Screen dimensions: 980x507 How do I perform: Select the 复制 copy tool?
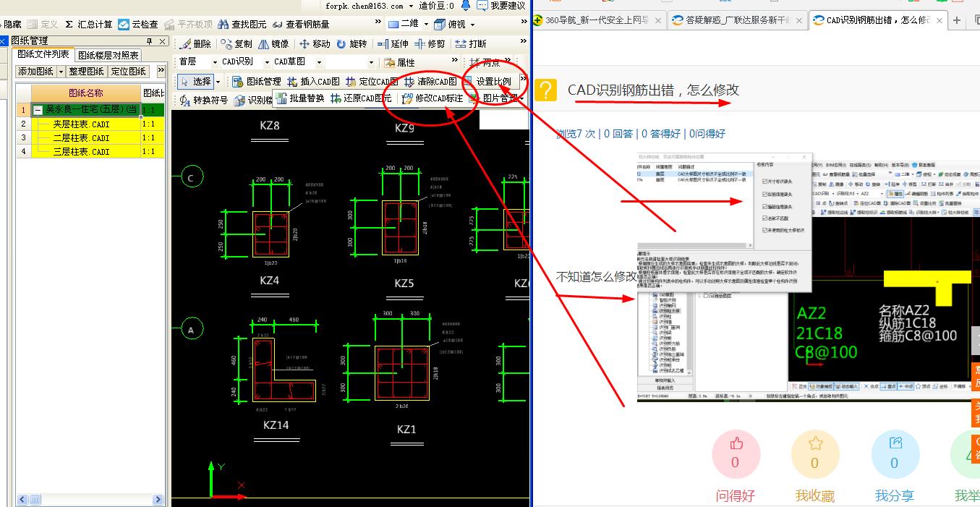(237, 44)
